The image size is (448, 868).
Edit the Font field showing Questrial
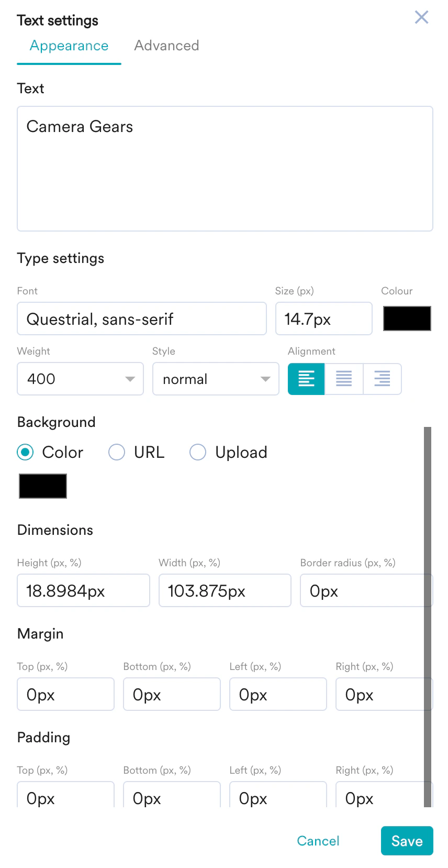141,318
